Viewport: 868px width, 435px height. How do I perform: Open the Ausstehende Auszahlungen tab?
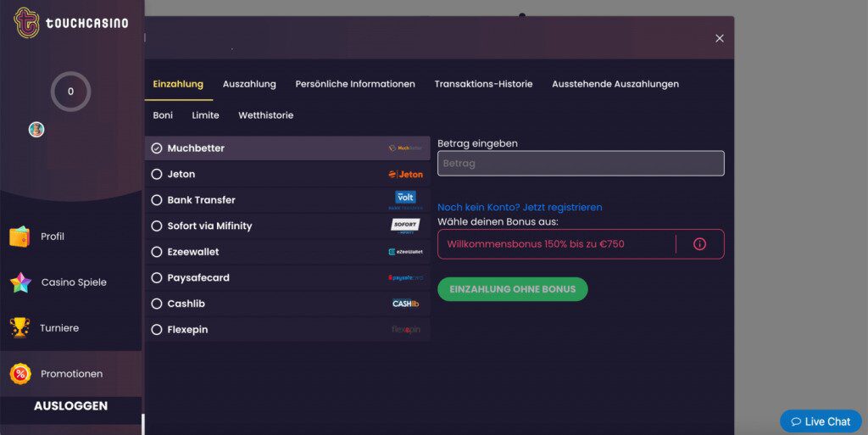pyautogui.click(x=615, y=84)
